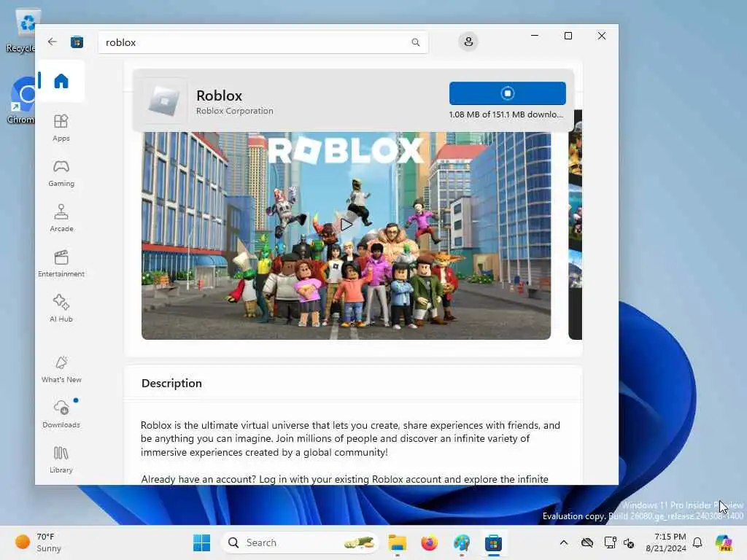The width and height of the screenshot is (747, 560).
Task: Minimize the Microsoft Store window
Action: [535, 36]
